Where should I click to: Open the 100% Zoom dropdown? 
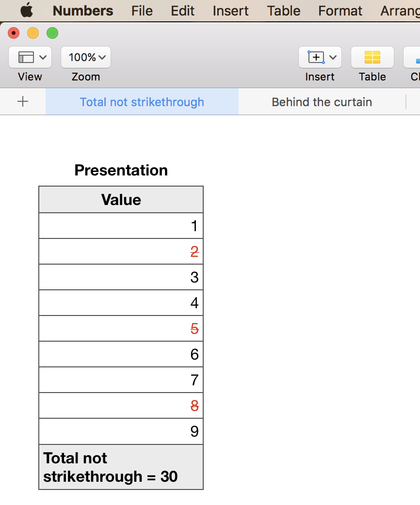86,57
